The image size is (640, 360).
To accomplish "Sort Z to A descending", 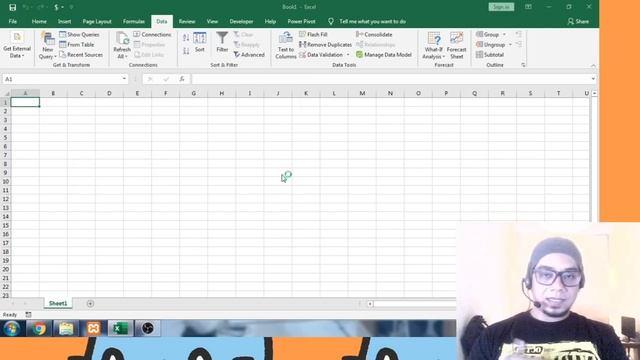I will pos(186,51).
